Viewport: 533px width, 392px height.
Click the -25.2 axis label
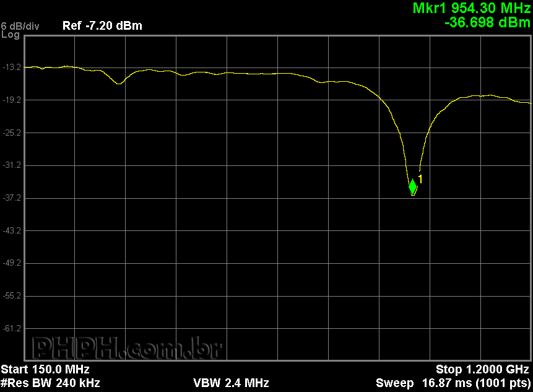(12, 133)
